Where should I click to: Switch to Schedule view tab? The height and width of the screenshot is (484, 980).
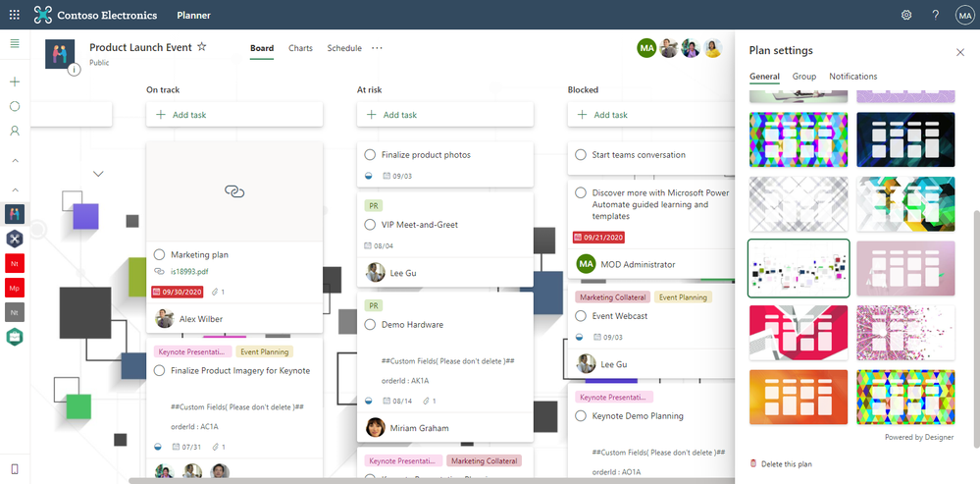coord(344,48)
